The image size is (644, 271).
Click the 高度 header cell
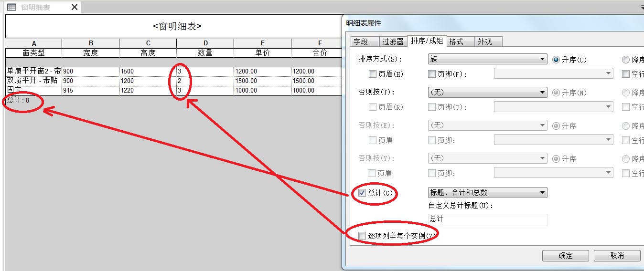(x=148, y=52)
